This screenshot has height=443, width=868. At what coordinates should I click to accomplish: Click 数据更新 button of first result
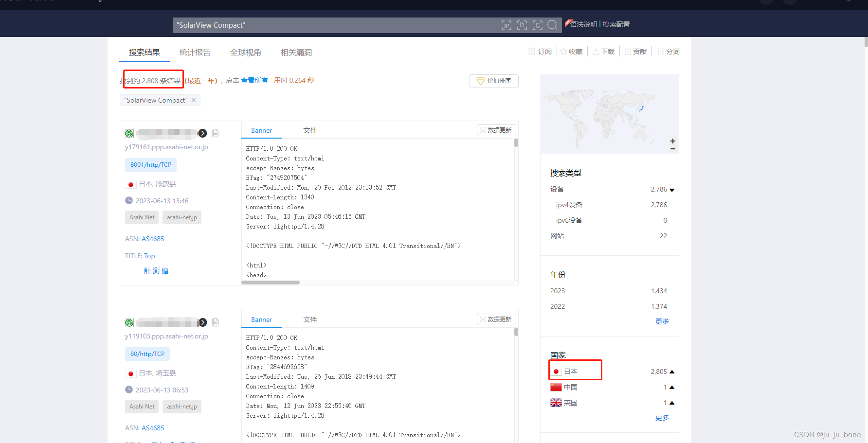pos(496,130)
